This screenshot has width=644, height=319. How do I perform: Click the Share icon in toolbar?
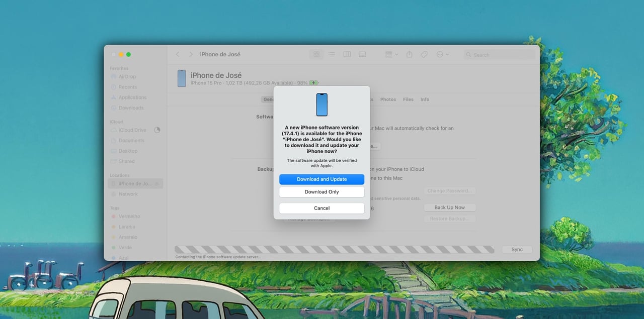[x=410, y=54]
